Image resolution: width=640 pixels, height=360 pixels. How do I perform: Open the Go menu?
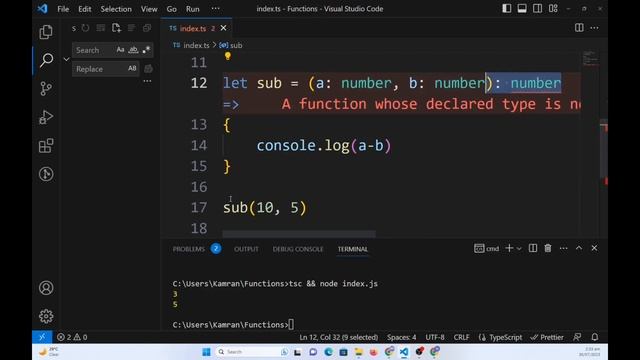171,9
